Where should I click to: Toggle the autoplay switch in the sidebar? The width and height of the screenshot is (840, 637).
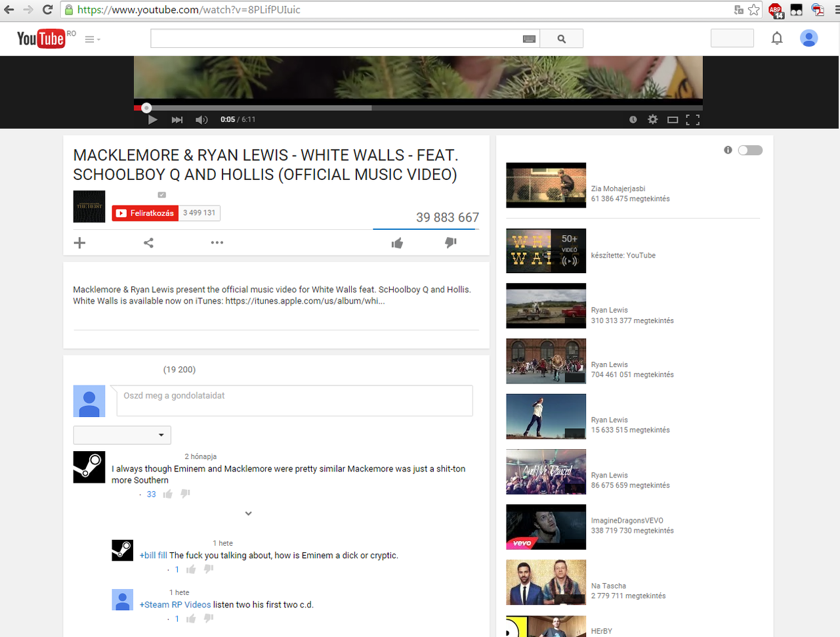coord(750,150)
